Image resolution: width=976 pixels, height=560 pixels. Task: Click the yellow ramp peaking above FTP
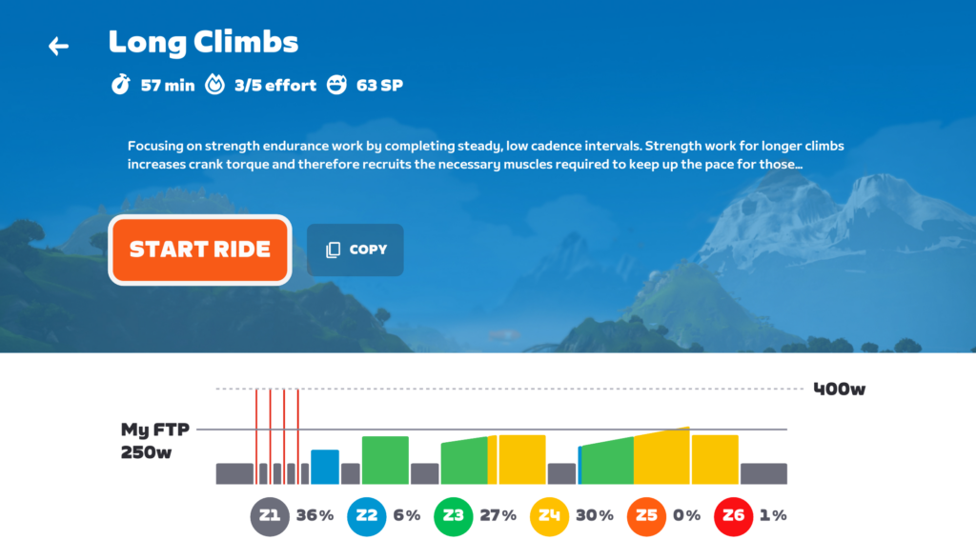[661, 455]
